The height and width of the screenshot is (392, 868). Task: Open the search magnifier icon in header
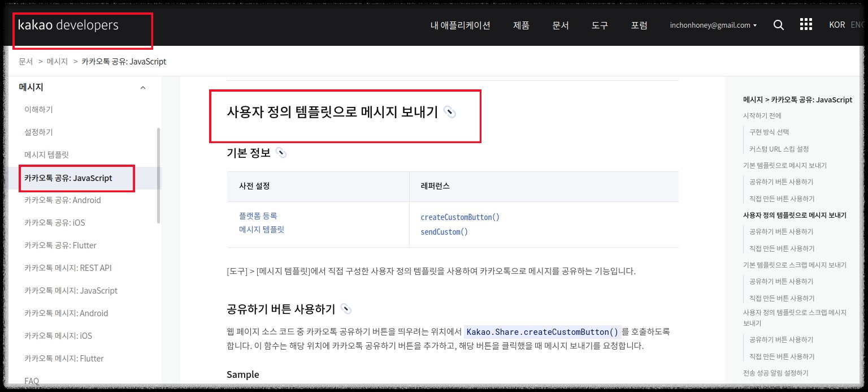tap(778, 25)
